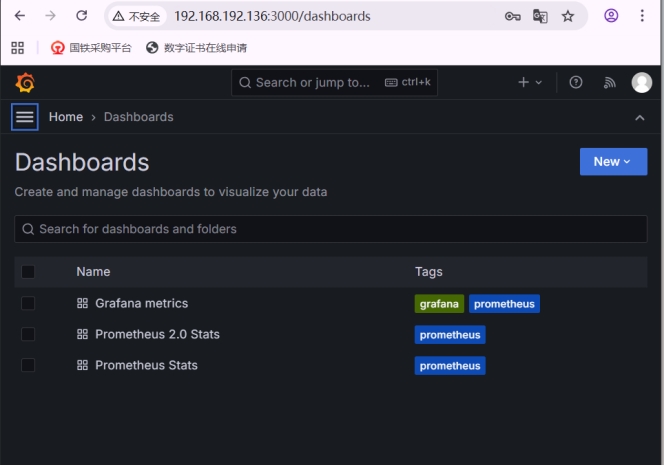
Task: Click dashboard icon beside Grafana metrics
Action: pyautogui.click(x=83, y=303)
